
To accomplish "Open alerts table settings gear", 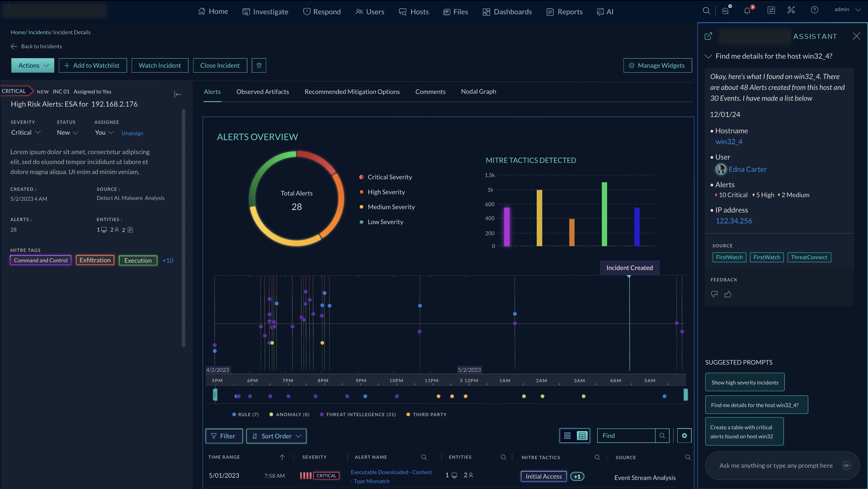I will pos(684,436).
